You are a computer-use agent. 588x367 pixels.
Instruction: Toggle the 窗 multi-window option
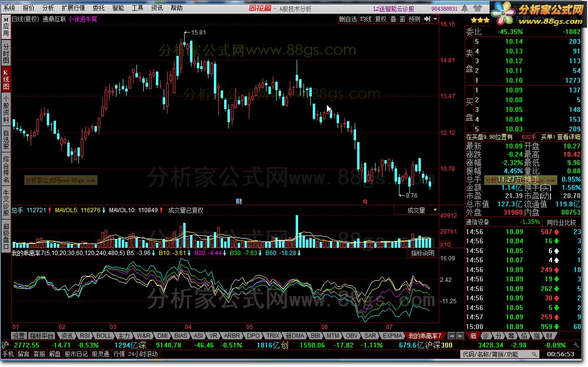pyautogui.click(x=402, y=19)
